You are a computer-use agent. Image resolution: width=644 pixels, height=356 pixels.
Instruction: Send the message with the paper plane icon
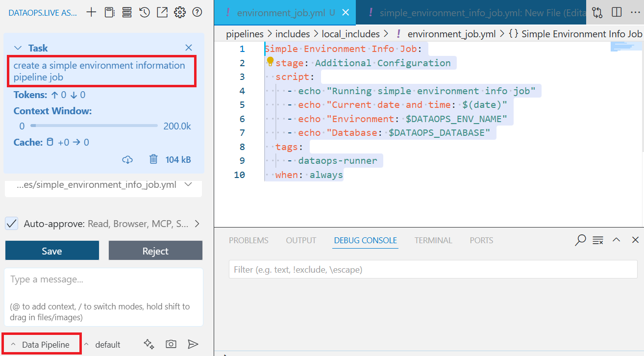click(193, 344)
